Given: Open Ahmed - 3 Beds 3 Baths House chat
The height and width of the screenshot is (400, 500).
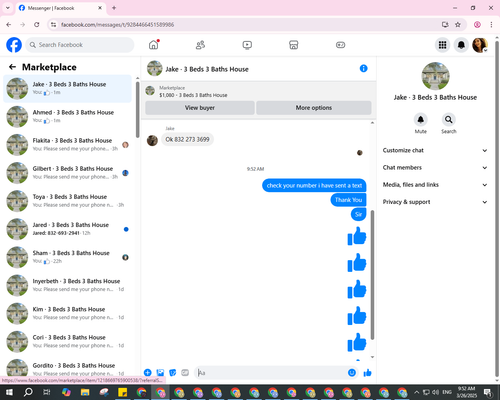Looking at the screenshot, I should (x=68, y=117).
